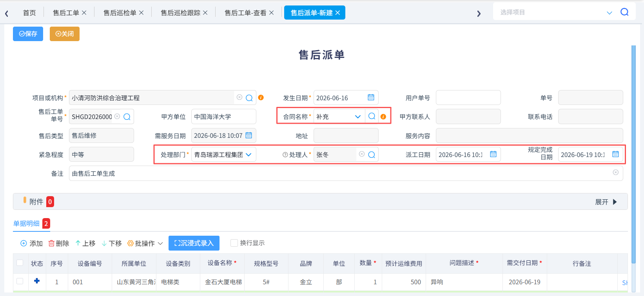Image resolution: width=644 pixels, height=296 pixels.
Task: Move the row down with 下移
Action: [x=112, y=244]
